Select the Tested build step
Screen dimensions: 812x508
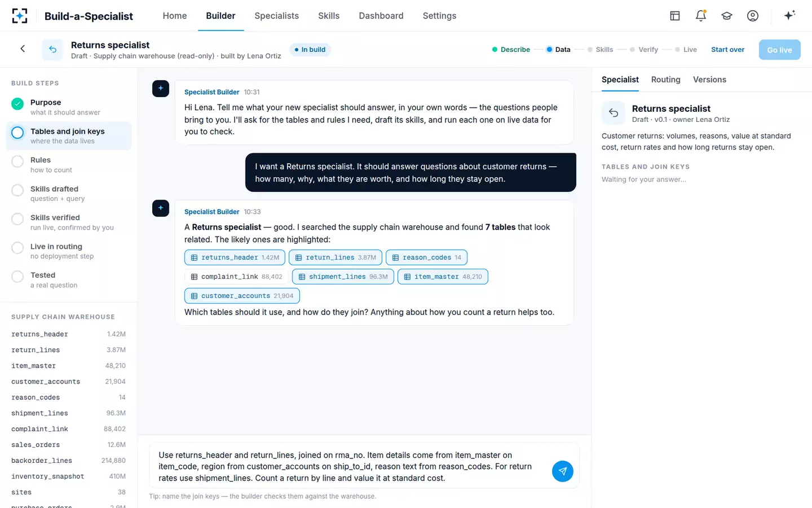pyautogui.click(x=69, y=279)
